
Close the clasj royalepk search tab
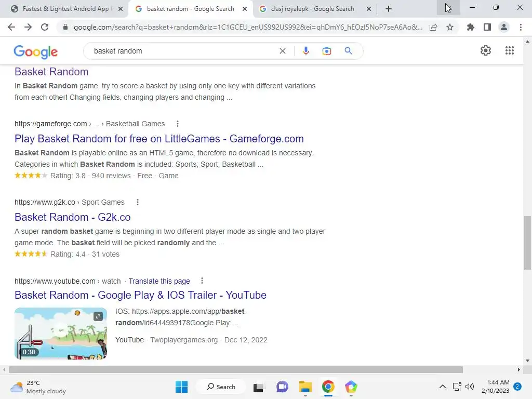[369, 9]
